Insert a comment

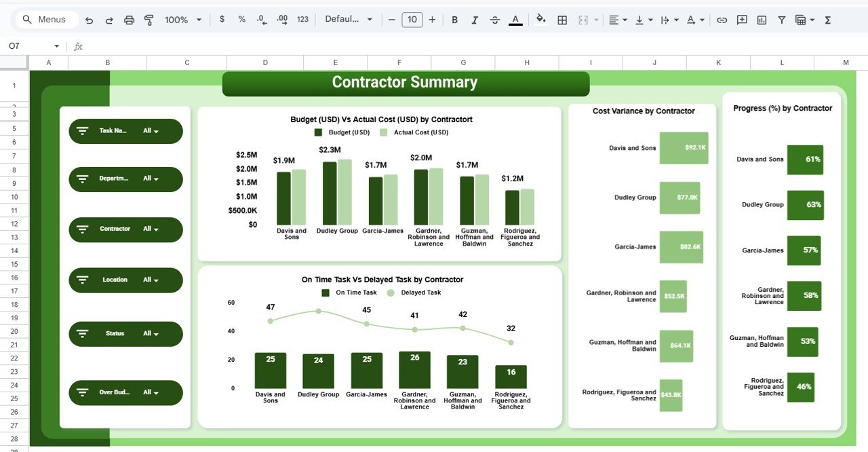coord(741,20)
